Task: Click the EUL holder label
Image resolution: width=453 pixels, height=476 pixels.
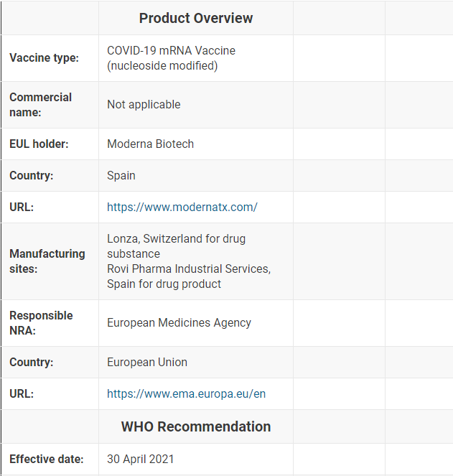Action: click(39, 144)
